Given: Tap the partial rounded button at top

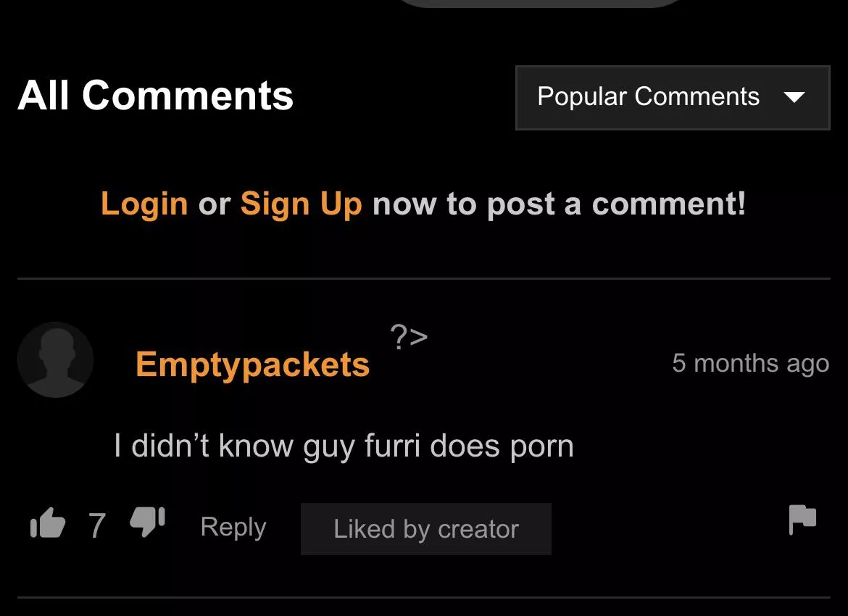Looking at the screenshot, I should point(541,3).
